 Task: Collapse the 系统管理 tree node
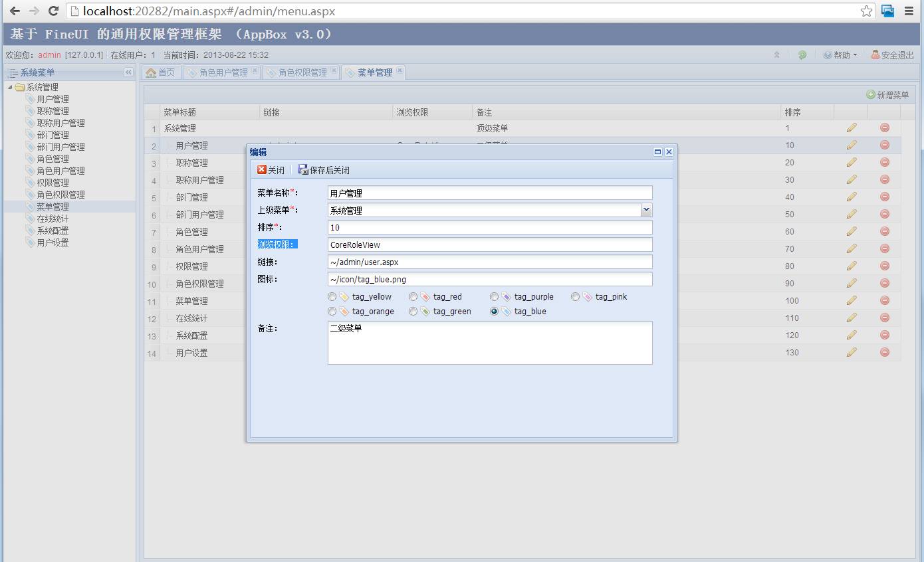9,86
